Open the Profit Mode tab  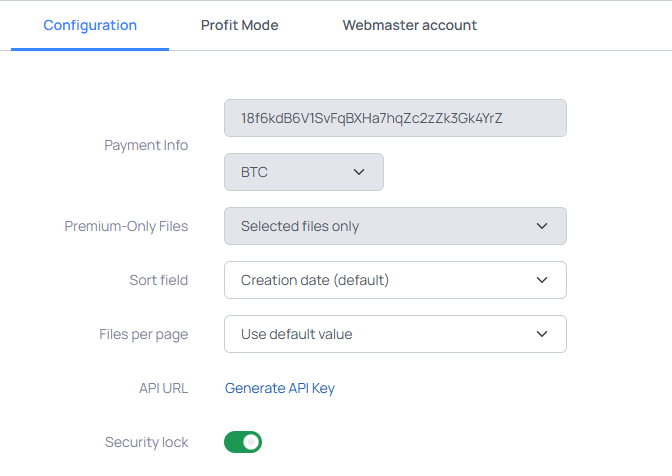(239, 25)
